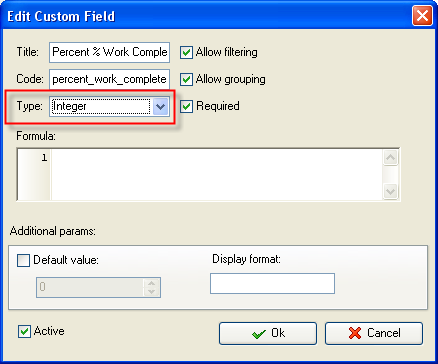This screenshot has height=364, width=438.
Task: Click the Formula scrollbar down arrow
Action: [390, 192]
